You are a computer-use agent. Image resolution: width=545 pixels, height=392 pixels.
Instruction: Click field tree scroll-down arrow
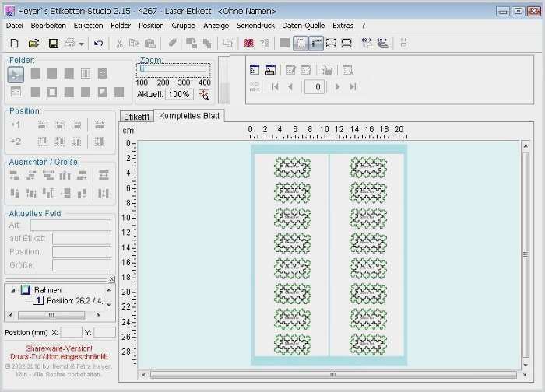coord(109,305)
